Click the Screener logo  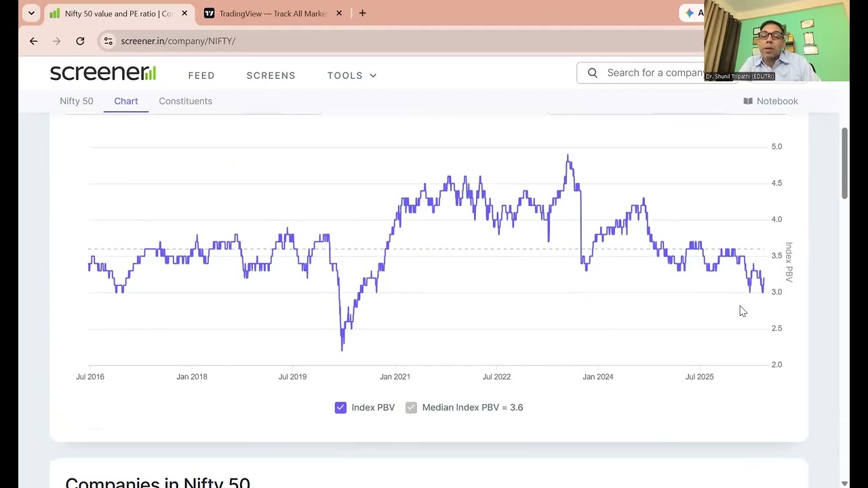point(103,73)
